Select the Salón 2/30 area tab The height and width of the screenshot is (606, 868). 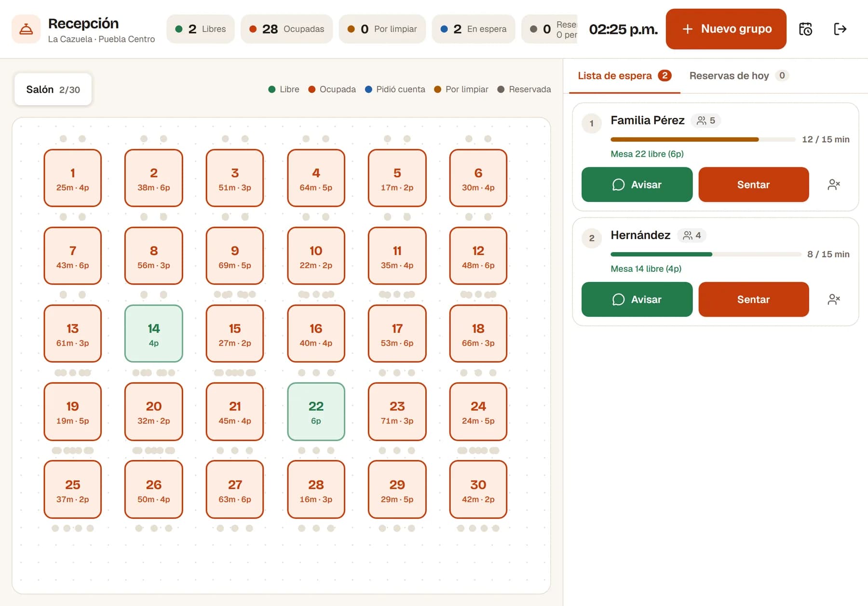point(53,90)
